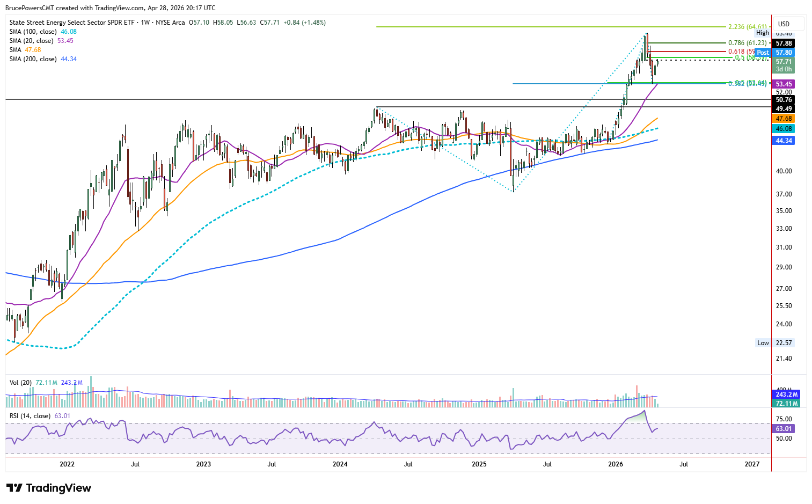Image resolution: width=812 pixels, height=504 pixels.
Task: Click the black 49.49 price label
Action: coord(783,109)
